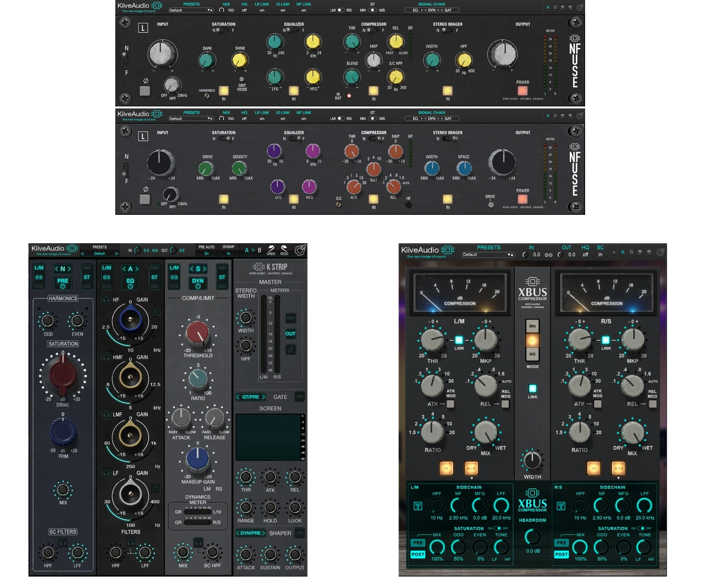The width and height of the screenshot is (701, 588).
Task: Select POST for L/M sidechain saturation in XBus
Action: 418,555
